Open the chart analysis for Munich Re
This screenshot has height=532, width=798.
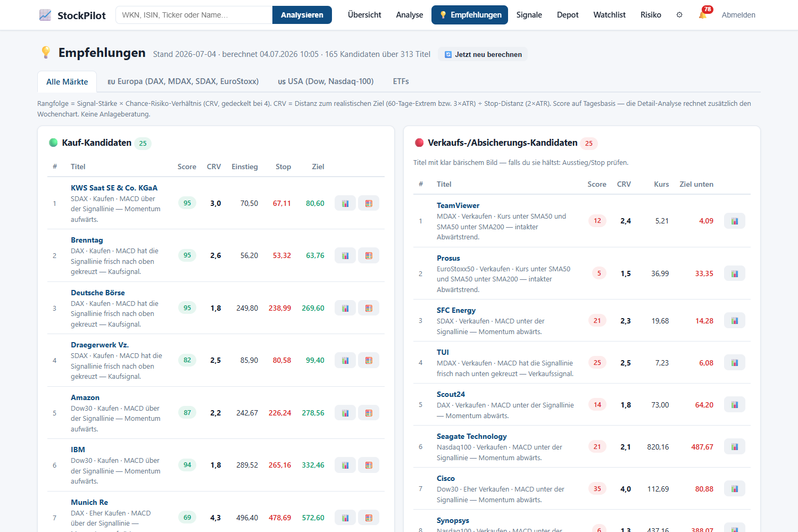coord(345,518)
